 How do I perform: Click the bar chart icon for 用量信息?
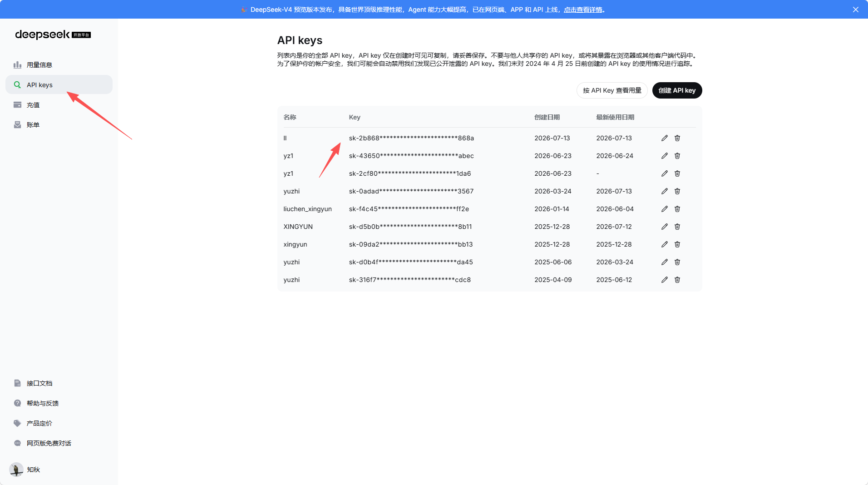(17, 65)
